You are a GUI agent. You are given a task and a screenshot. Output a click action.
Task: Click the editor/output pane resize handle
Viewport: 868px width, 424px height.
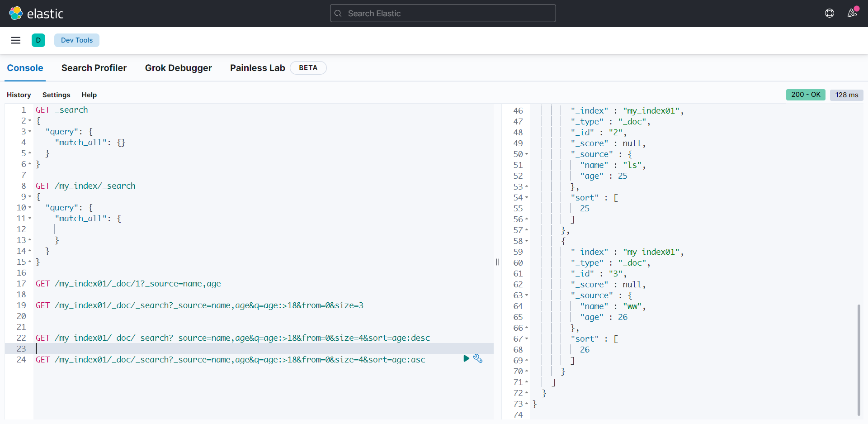tap(497, 262)
